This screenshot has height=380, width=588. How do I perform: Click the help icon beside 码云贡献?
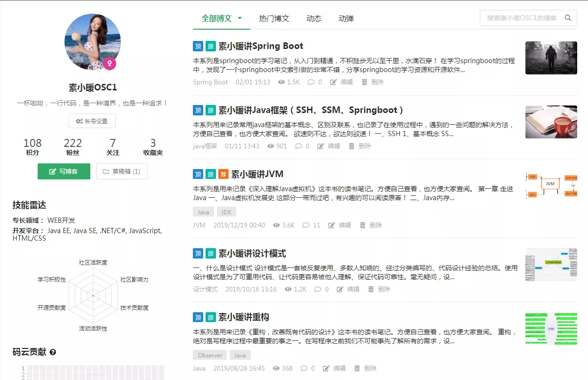point(53,352)
